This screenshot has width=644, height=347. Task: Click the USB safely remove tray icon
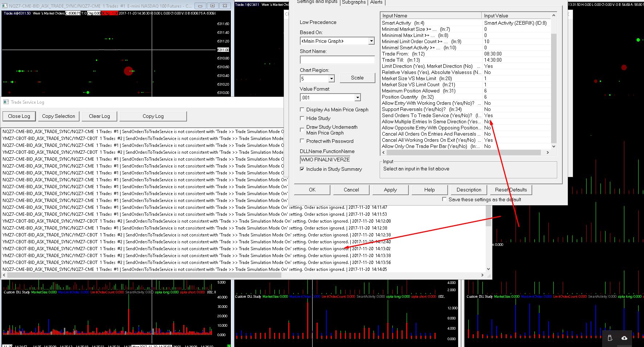[610, 338]
